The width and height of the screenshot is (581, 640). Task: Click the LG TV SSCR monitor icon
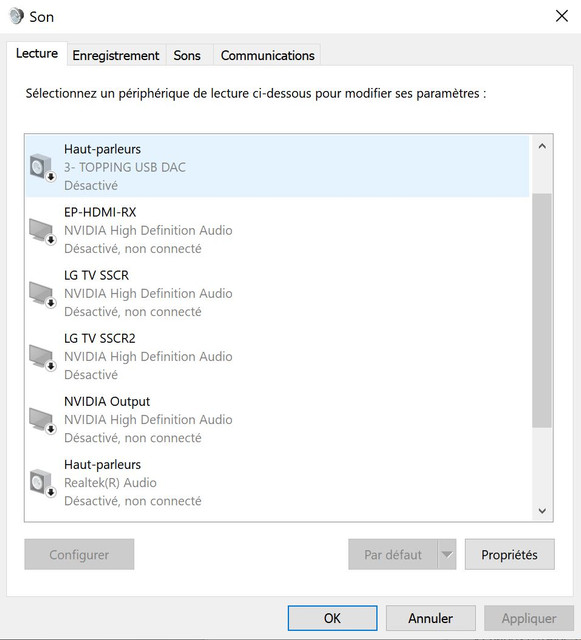(42, 295)
